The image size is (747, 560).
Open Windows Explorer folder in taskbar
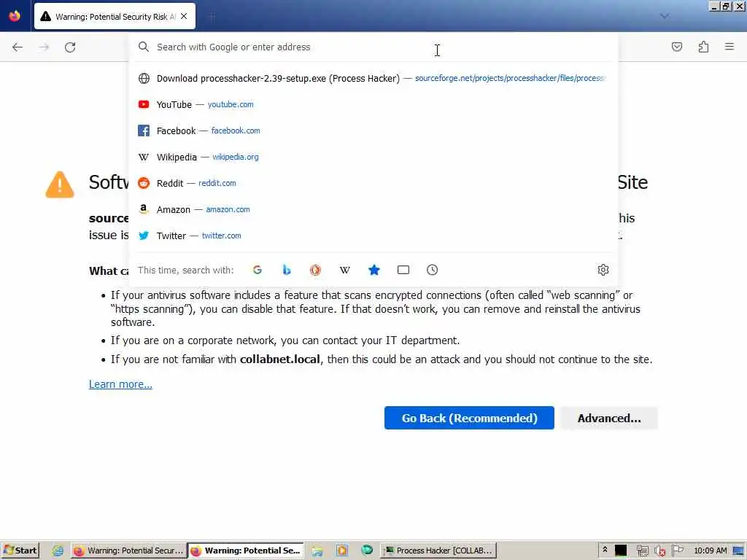click(317, 551)
